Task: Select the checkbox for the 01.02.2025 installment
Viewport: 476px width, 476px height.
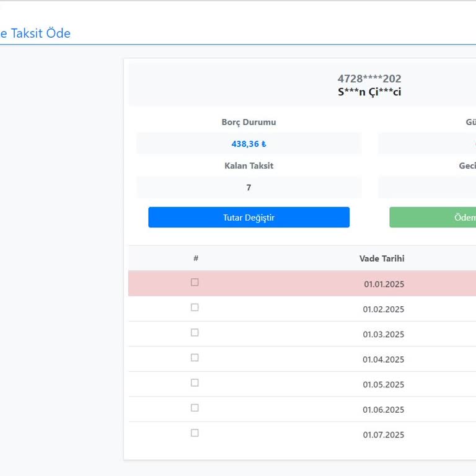Action: click(195, 307)
